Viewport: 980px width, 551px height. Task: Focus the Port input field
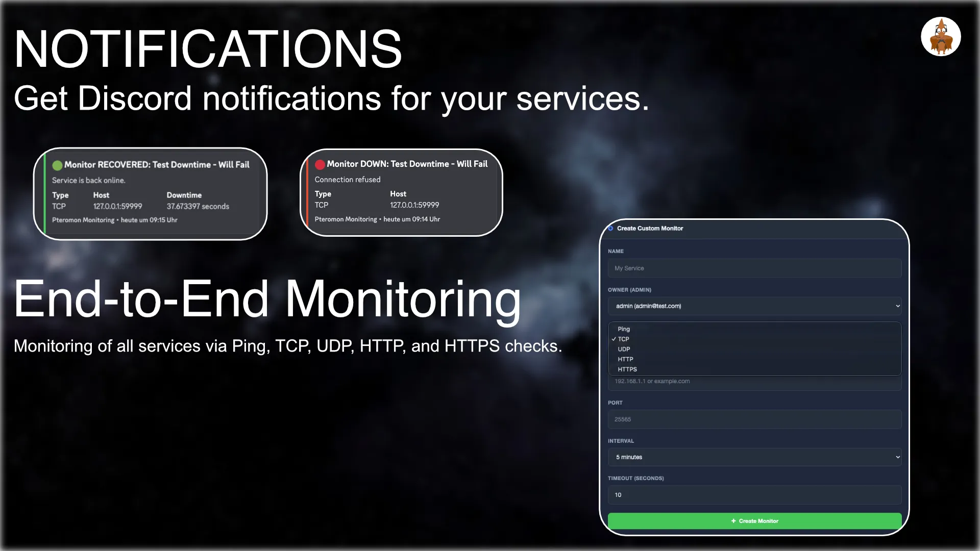pos(754,419)
